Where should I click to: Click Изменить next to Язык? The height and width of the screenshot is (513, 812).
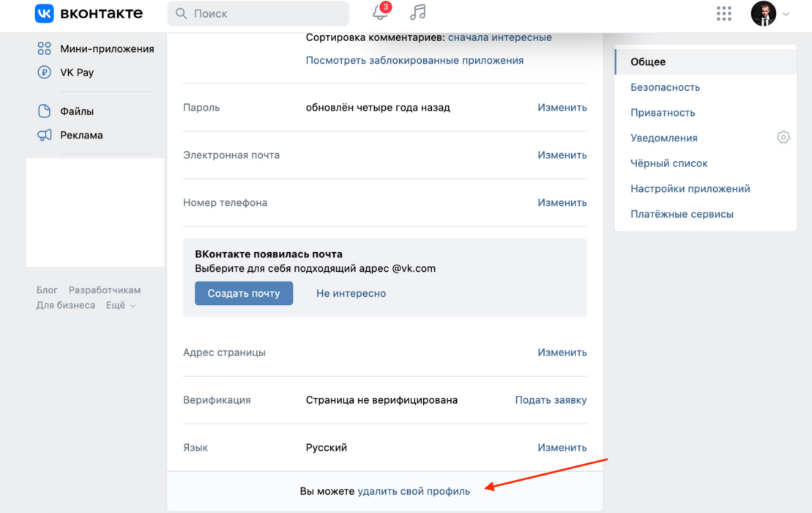562,447
